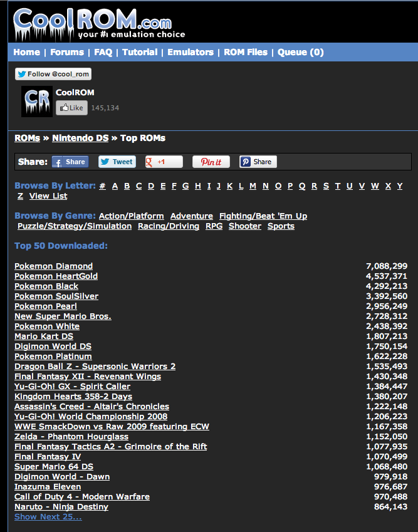Click the Google +1 button
The image size is (418, 532).
click(x=164, y=162)
